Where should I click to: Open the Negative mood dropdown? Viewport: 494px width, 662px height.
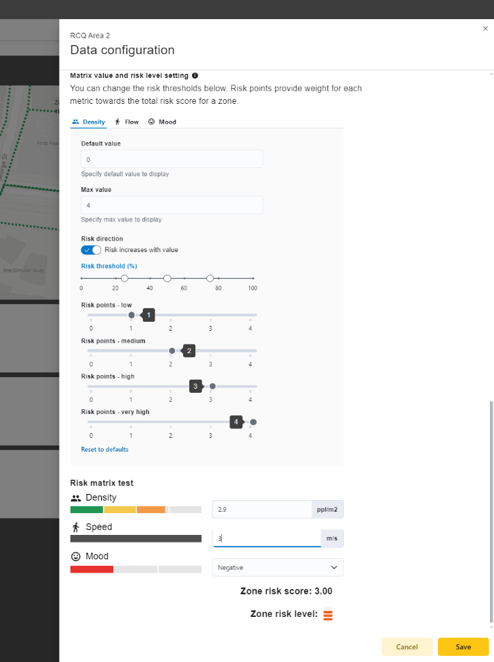click(278, 567)
